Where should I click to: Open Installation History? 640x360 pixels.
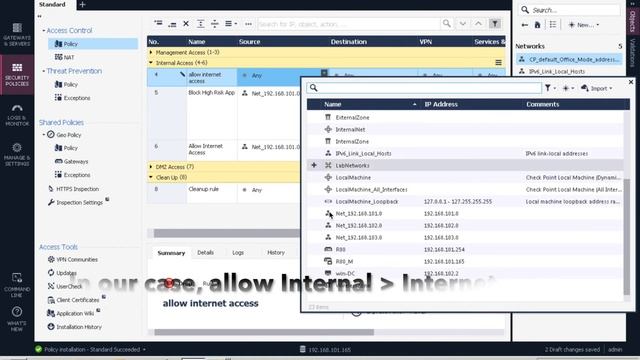coord(75,327)
